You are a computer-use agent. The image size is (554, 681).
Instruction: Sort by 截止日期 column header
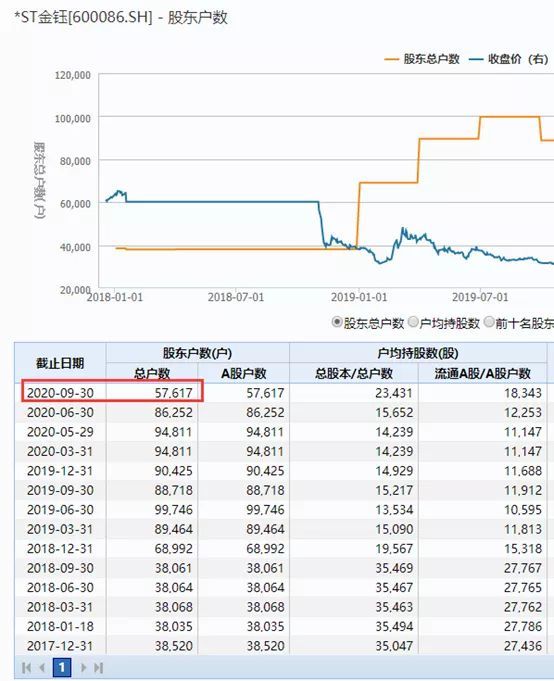point(60,363)
